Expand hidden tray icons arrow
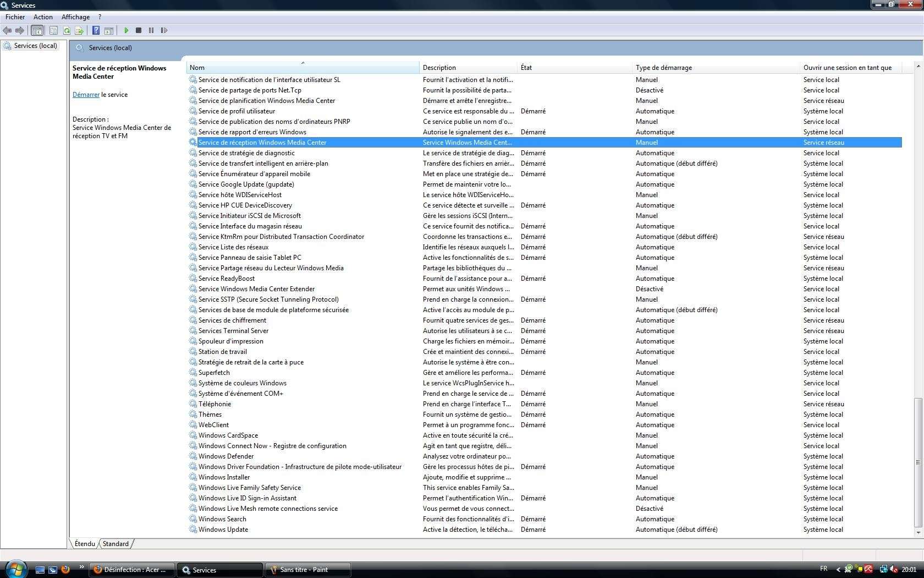The image size is (924, 578). [838, 570]
